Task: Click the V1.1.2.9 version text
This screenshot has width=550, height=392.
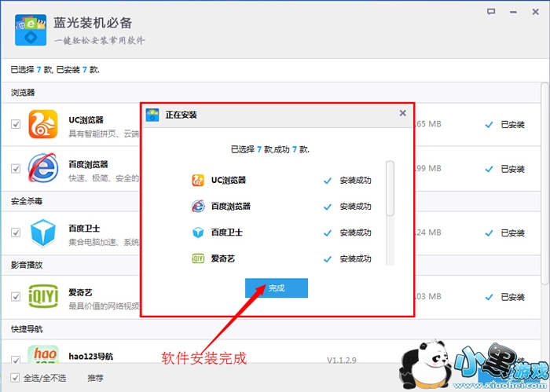Action: click(x=342, y=360)
